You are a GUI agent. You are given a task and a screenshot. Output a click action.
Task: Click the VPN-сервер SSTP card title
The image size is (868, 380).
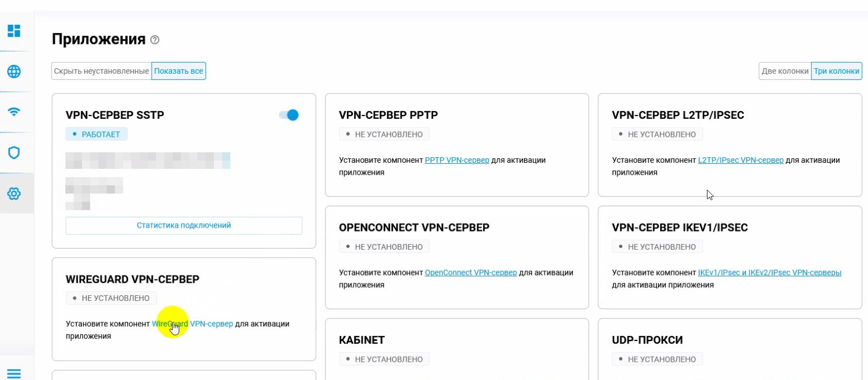point(115,115)
